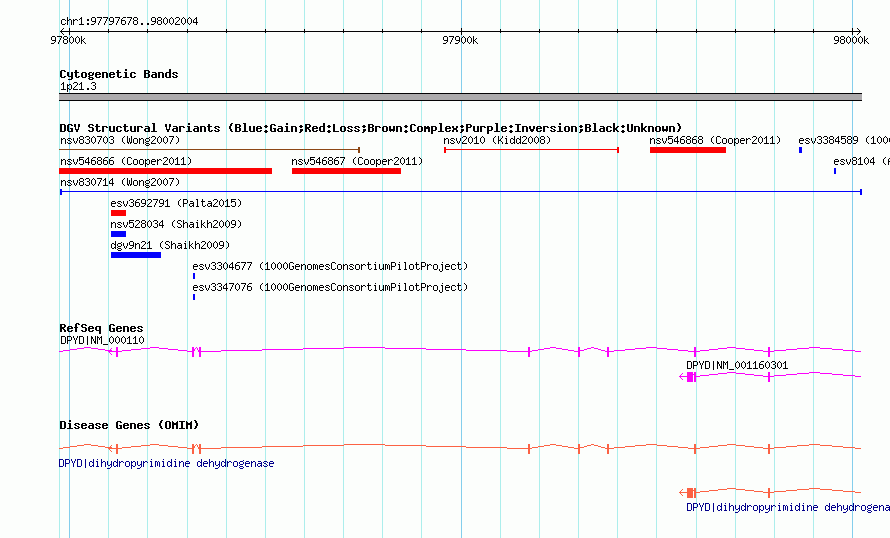Select the esv3304677 tiny blue marker
The image size is (890, 538).
coord(194,276)
